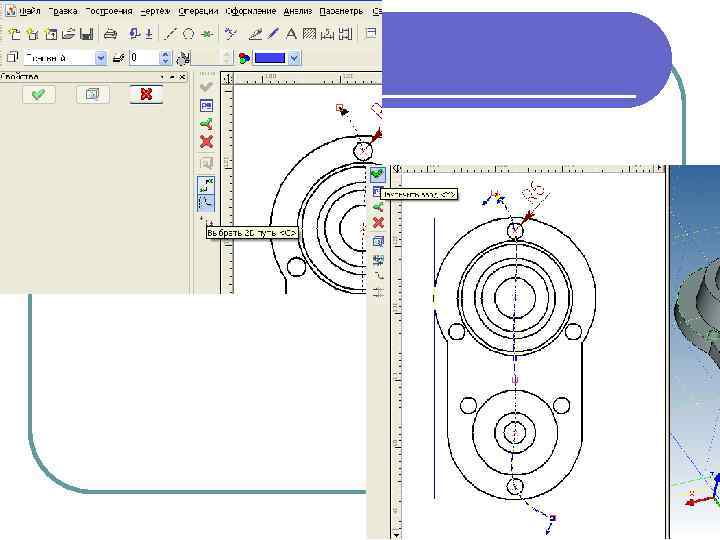720x540 pixels.
Task: Pin the Свойства panel
Action: [x=172, y=77]
